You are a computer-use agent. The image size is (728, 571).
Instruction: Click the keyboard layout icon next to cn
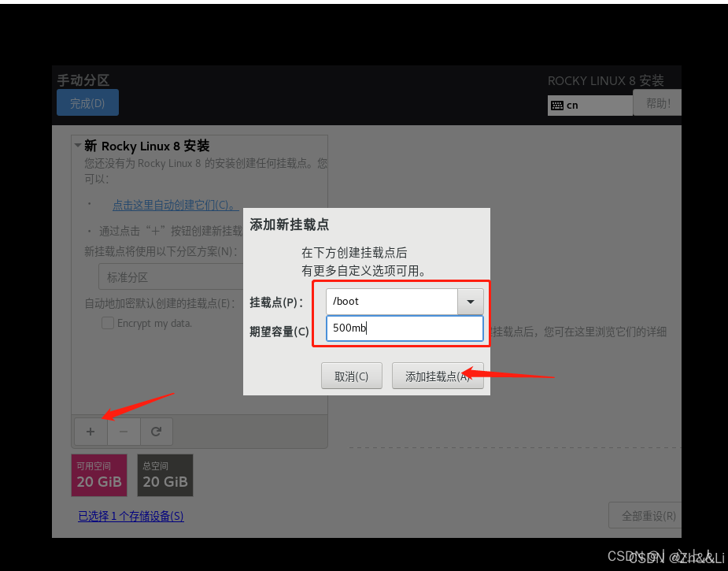557,106
